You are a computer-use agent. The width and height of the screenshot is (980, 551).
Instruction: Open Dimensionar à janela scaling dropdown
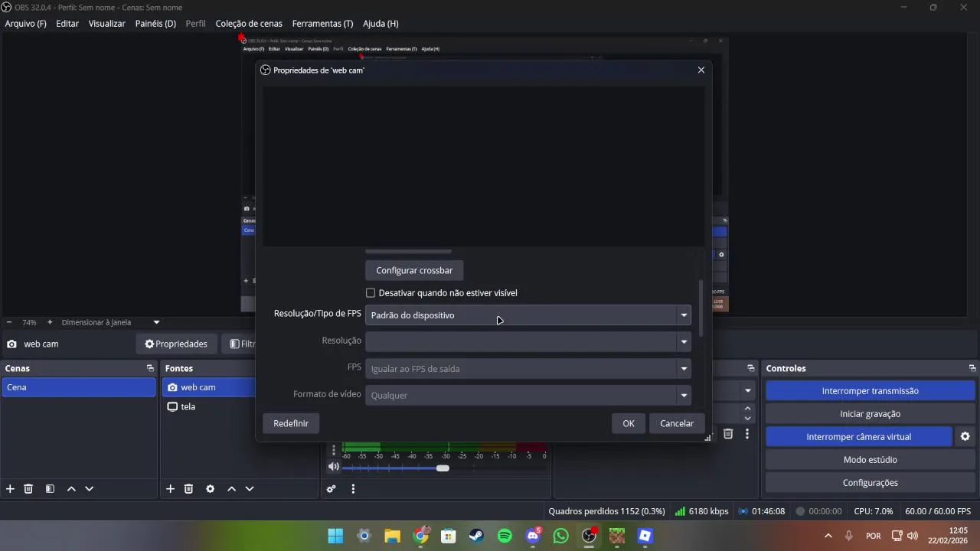[111, 322]
